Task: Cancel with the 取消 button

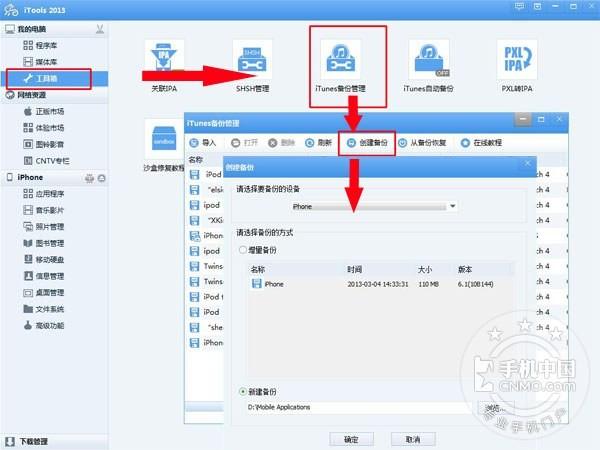Action: coord(413,439)
